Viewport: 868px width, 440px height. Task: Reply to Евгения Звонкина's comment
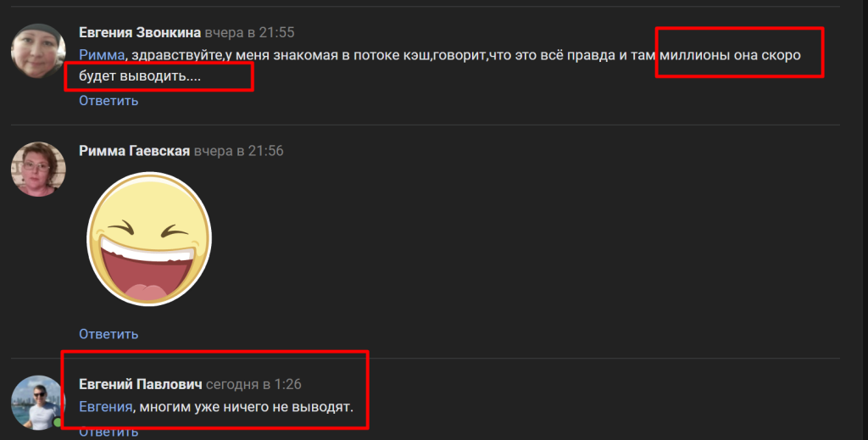108,101
